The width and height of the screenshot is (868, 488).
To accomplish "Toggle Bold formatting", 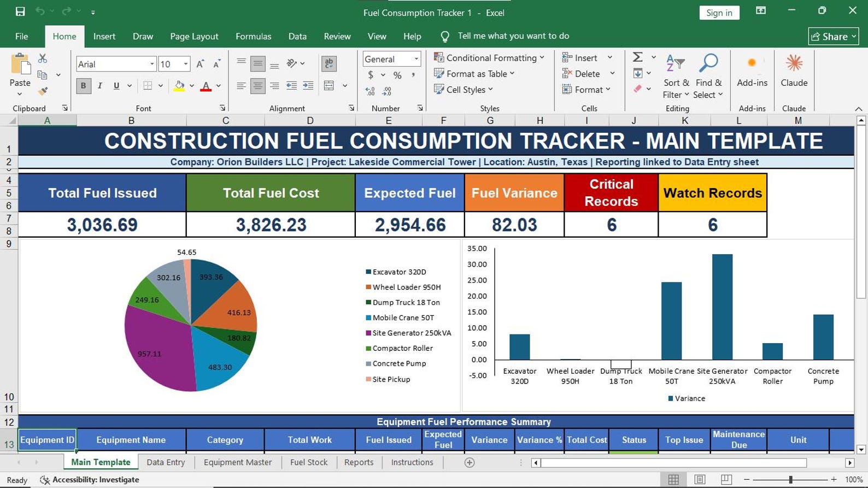I will coord(84,86).
